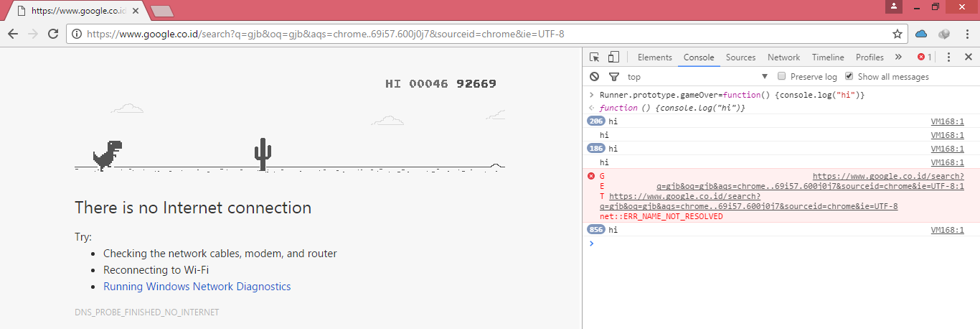Activate the DevTools inspect element tool
Screen dimensions: 980x329
[x=595, y=57]
